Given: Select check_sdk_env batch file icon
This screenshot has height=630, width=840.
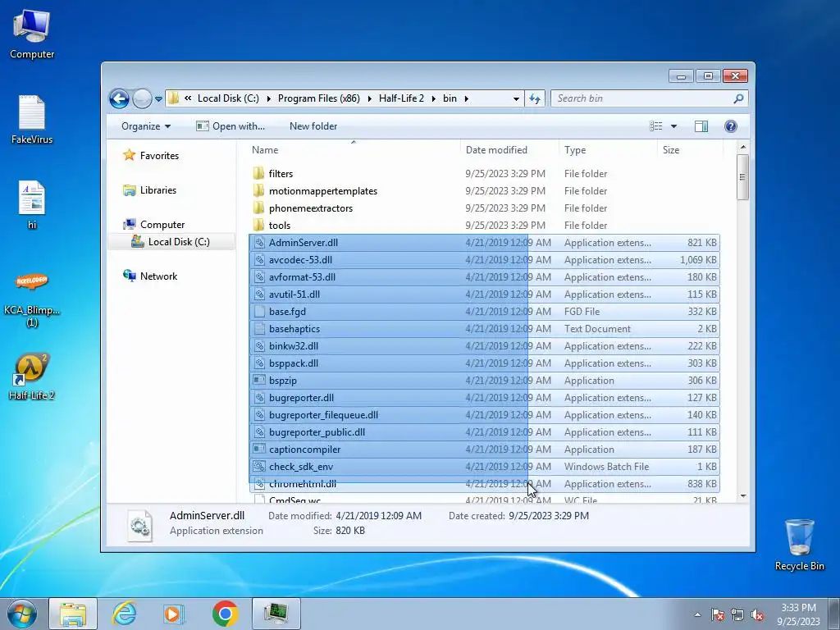Looking at the screenshot, I should point(259,467).
